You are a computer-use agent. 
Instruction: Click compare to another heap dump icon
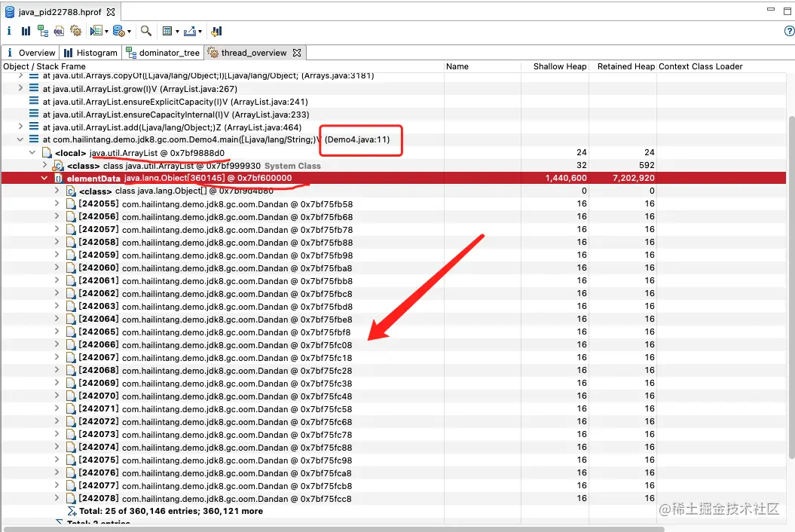[216, 32]
